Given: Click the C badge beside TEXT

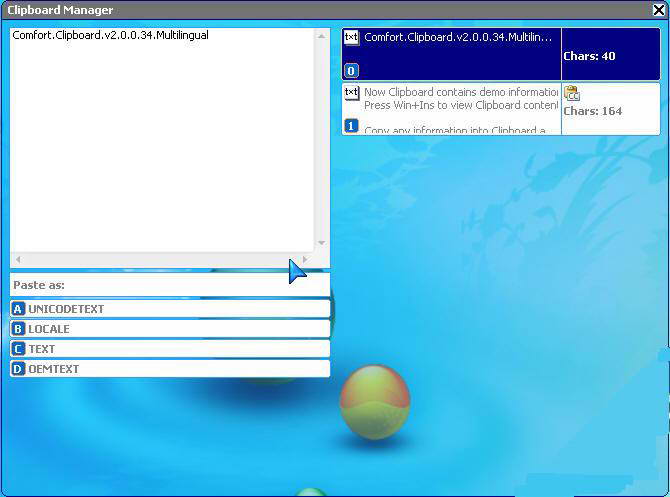Looking at the screenshot, I should [x=18, y=349].
